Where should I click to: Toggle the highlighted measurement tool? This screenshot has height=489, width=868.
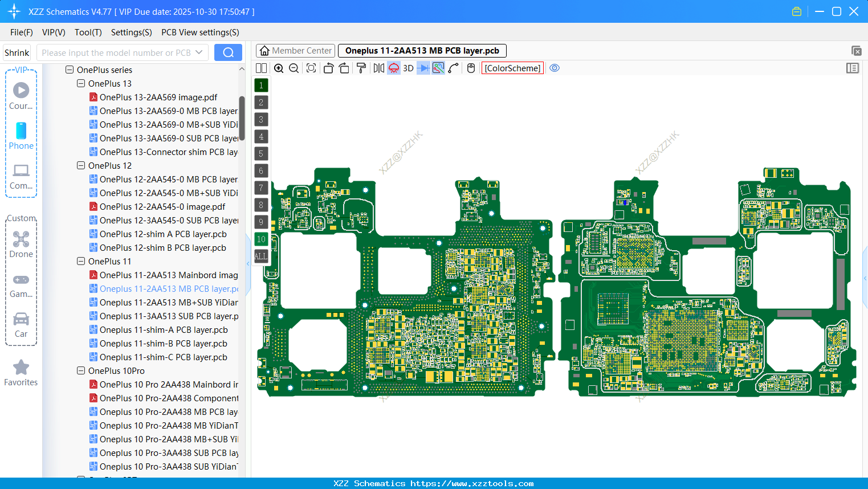pyautogui.click(x=438, y=68)
